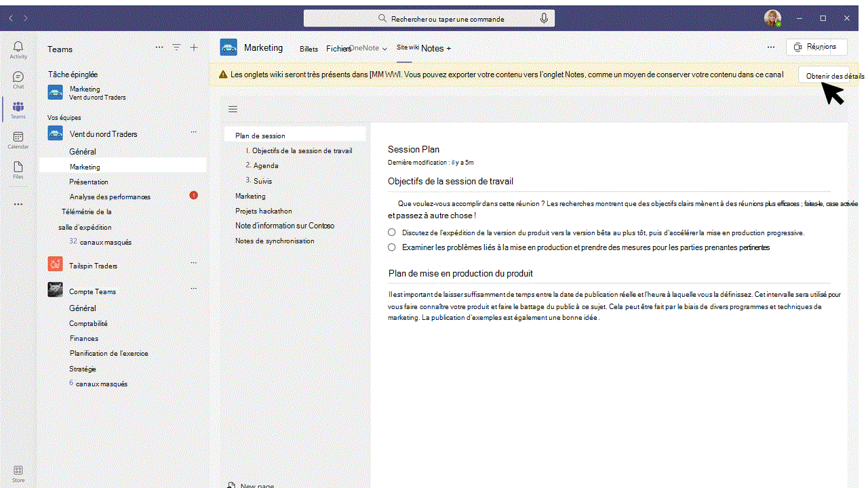The height and width of the screenshot is (488, 868).
Task: Open the Planification de l'exercice channel
Action: click(108, 353)
